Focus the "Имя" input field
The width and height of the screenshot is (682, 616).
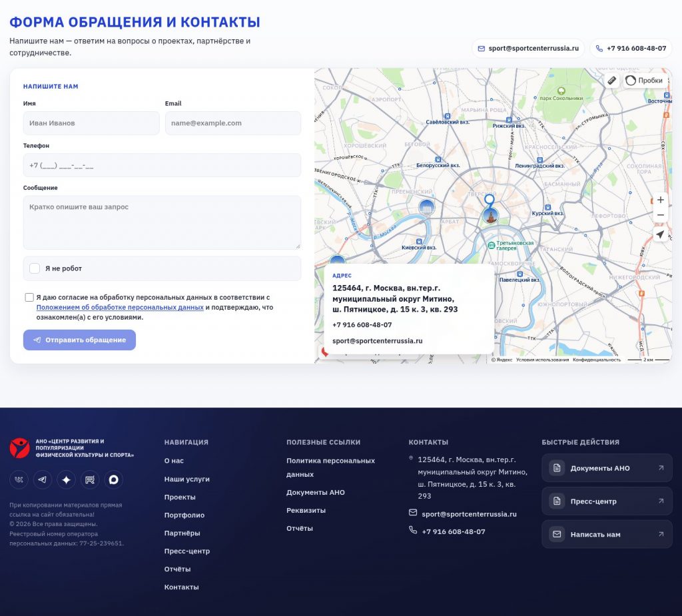[91, 123]
